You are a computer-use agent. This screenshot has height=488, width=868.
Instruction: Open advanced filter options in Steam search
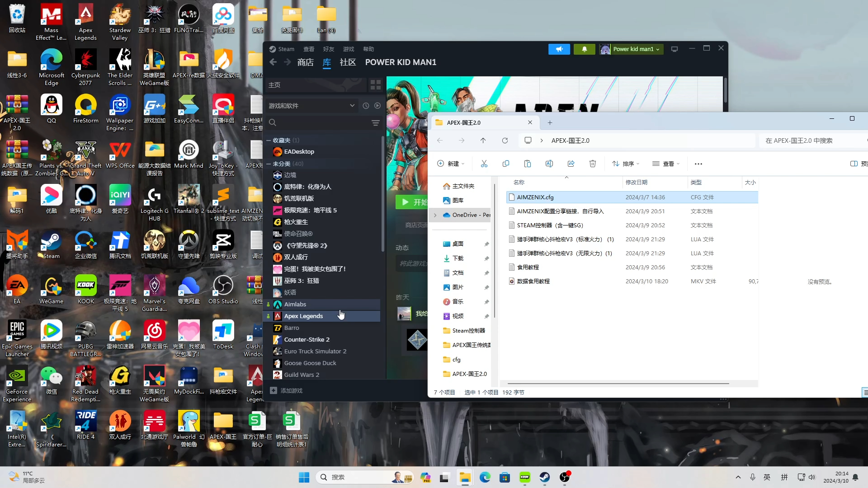coord(376,123)
